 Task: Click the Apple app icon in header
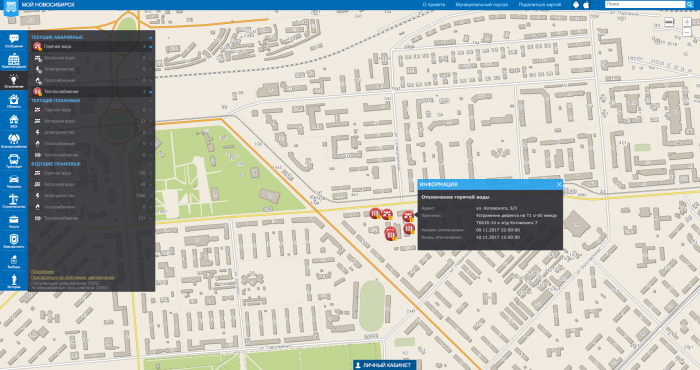[x=587, y=4]
